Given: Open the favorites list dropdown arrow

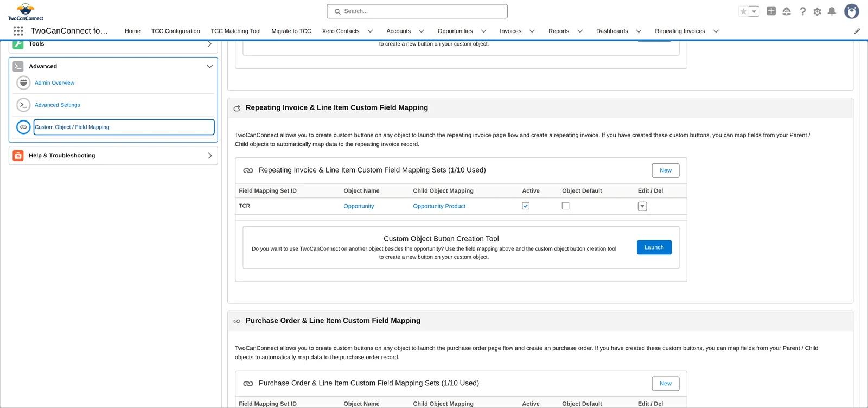Looking at the screenshot, I should pos(754,11).
